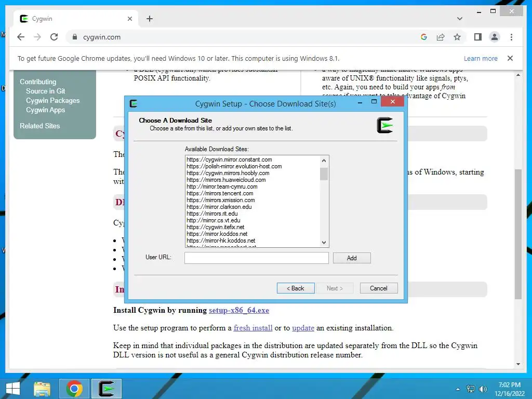Select http://mirror.team-cymru.com mirror
Viewport: 532px width, 399px height.
pos(222,187)
